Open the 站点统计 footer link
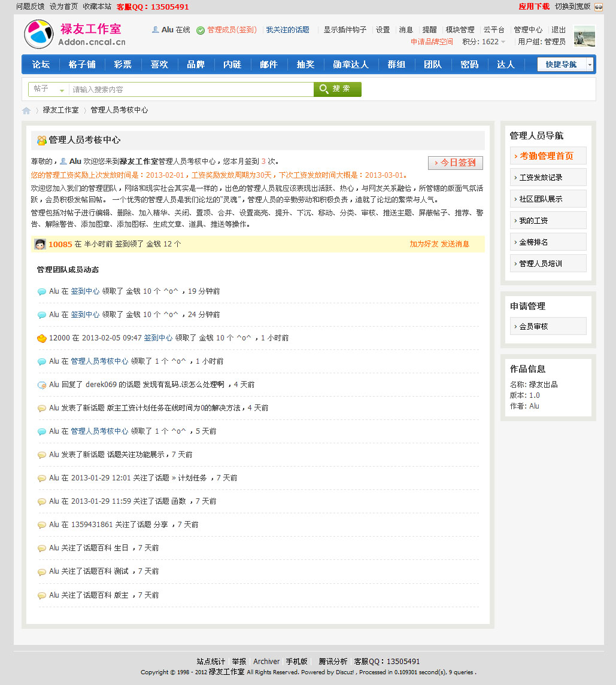The image size is (616, 685). coord(211,662)
